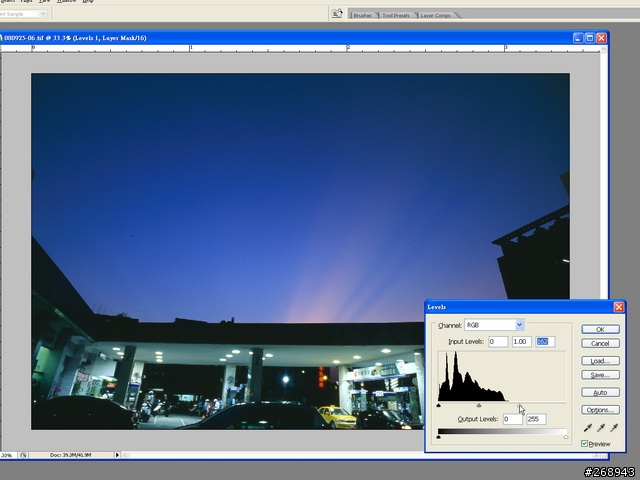Maximize the 080925-06.tif document window
Screen dimensions: 640x480
tap(589, 38)
